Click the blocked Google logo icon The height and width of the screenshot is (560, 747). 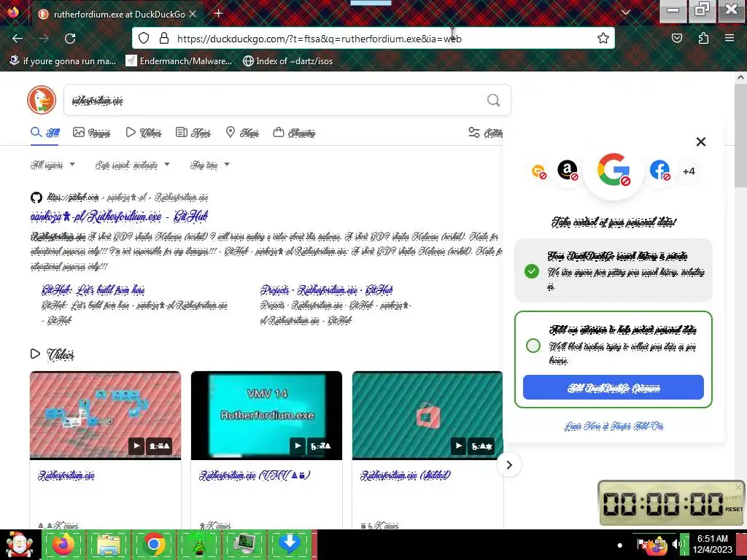(x=614, y=169)
